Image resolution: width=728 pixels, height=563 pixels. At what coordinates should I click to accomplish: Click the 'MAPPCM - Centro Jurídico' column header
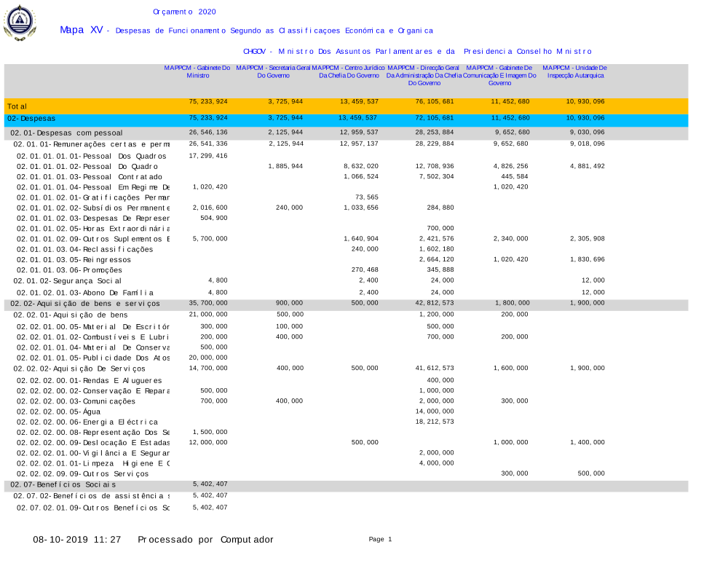(349, 71)
